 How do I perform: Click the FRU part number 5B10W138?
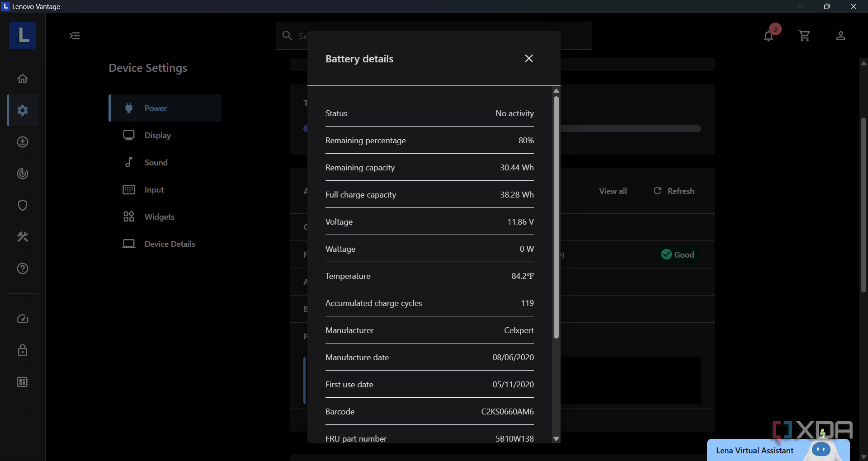tap(514, 438)
